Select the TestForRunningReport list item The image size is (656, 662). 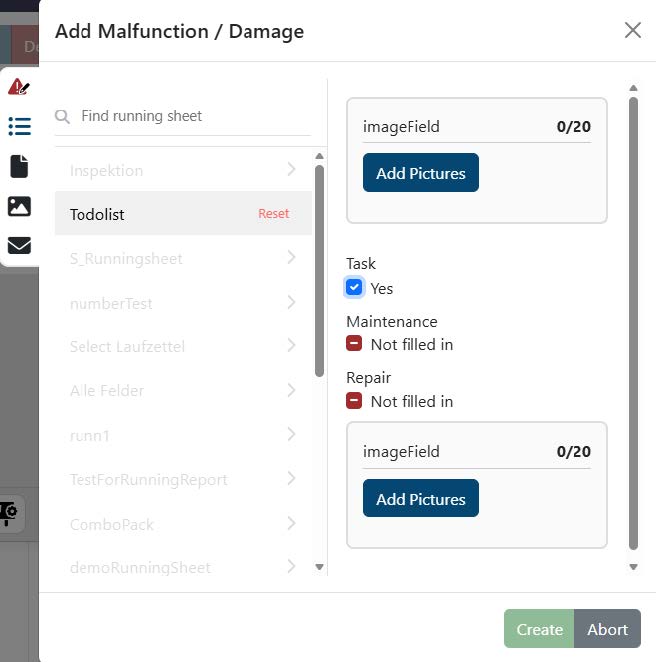click(x=149, y=480)
